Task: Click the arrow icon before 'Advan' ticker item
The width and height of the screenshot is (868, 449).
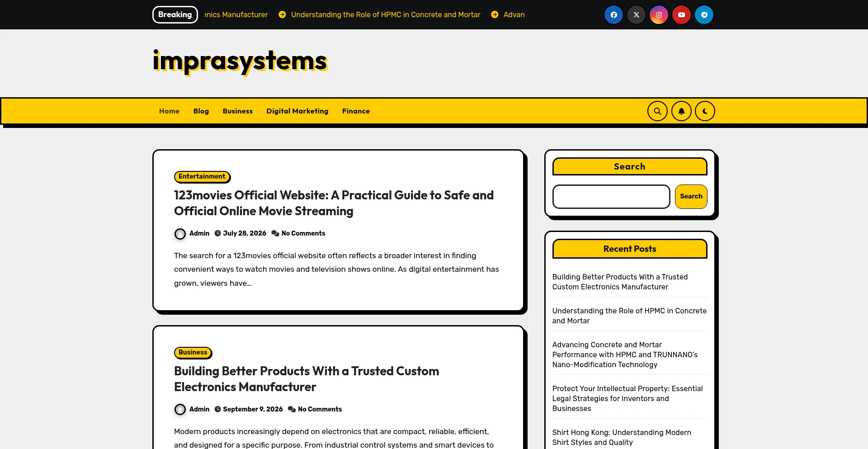Action: coord(495,15)
